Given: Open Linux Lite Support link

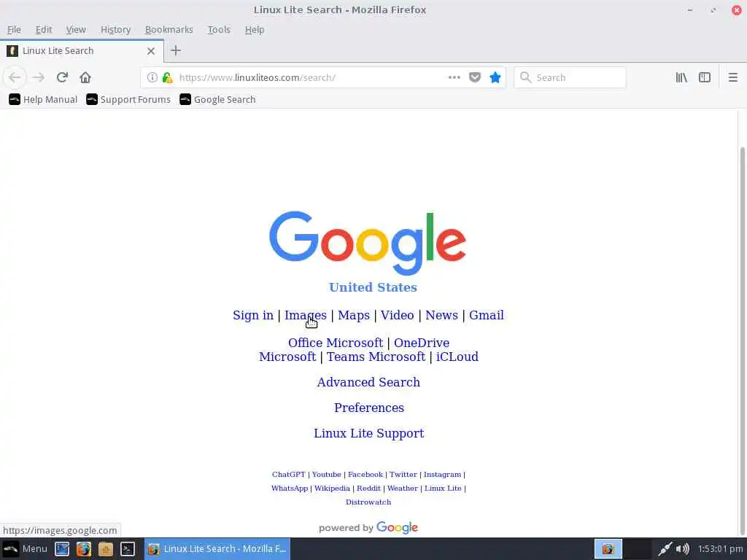Looking at the screenshot, I should coord(368,433).
